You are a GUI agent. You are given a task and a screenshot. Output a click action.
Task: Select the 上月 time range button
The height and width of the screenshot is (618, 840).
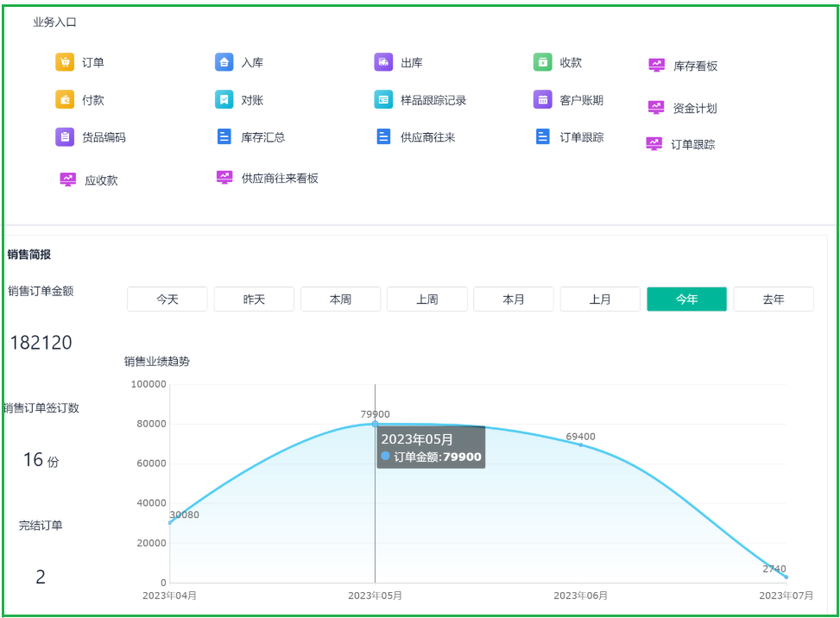(600, 300)
